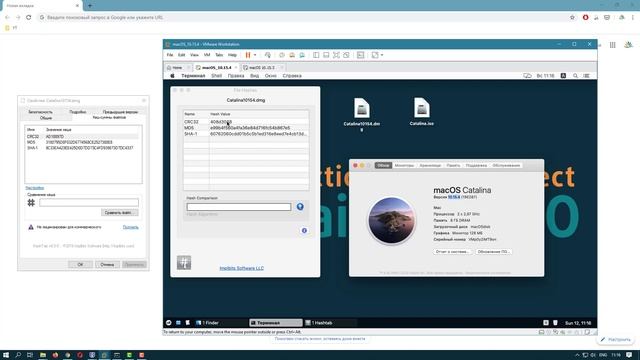This screenshot has height=360, width=640.
Task: Pause the VM with the suspend icon
Action: click(x=248, y=55)
